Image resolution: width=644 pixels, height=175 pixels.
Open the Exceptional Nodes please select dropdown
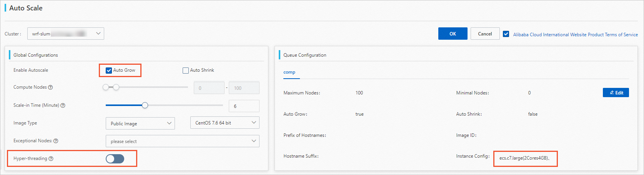[x=182, y=141]
